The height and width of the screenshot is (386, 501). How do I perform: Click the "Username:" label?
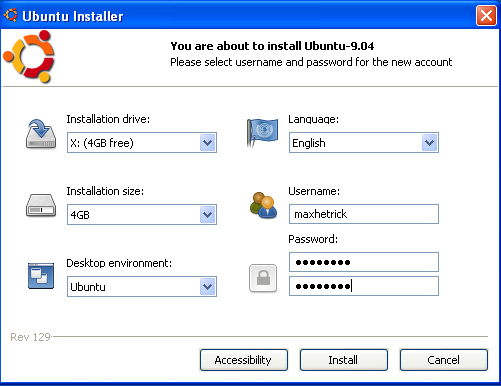coord(314,191)
